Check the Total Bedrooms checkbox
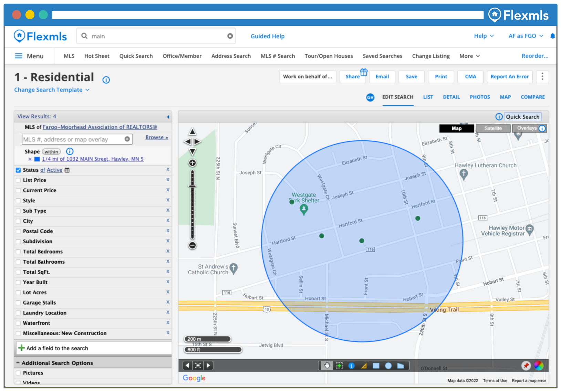 point(18,252)
